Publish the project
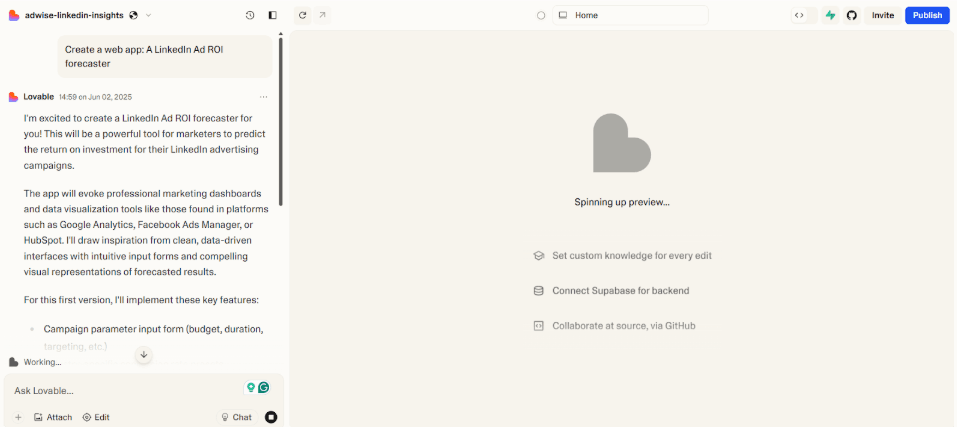This screenshot has height=427, width=957. click(x=927, y=15)
